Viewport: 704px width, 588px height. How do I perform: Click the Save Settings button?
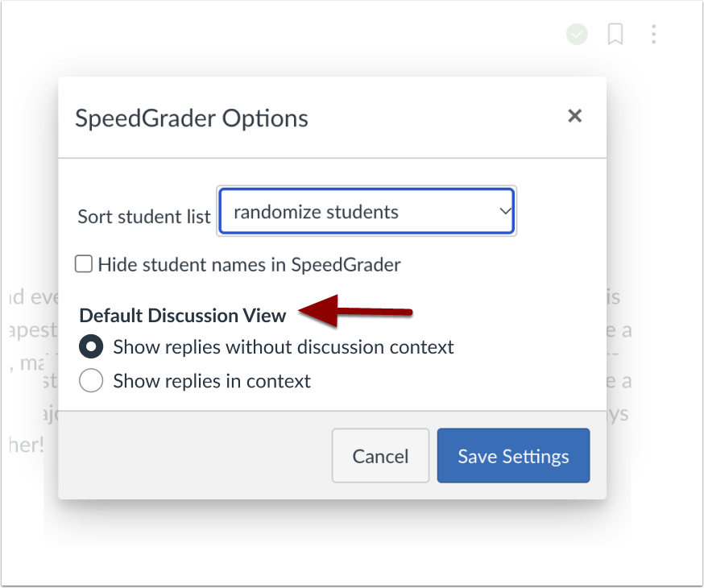(x=514, y=456)
